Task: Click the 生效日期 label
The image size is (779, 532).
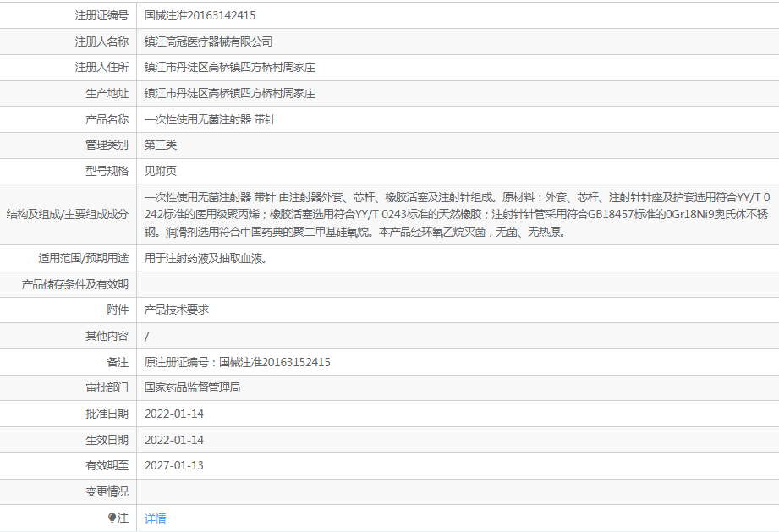Action: tap(107, 440)
